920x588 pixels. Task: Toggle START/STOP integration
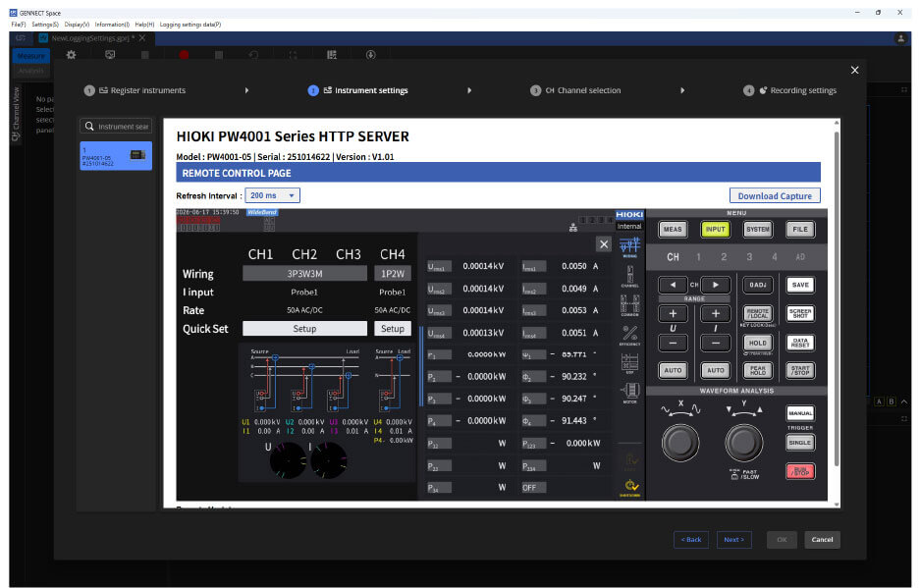click(x=800, y=370)
